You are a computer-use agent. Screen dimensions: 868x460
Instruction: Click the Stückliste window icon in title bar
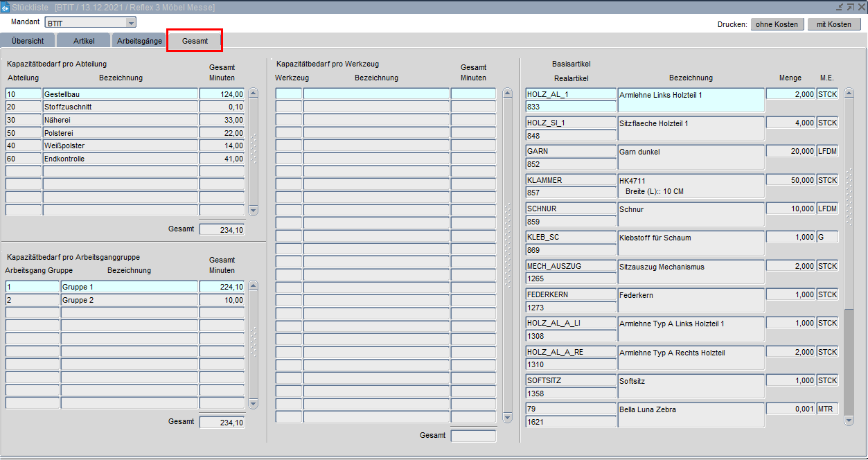pos(6,7)
